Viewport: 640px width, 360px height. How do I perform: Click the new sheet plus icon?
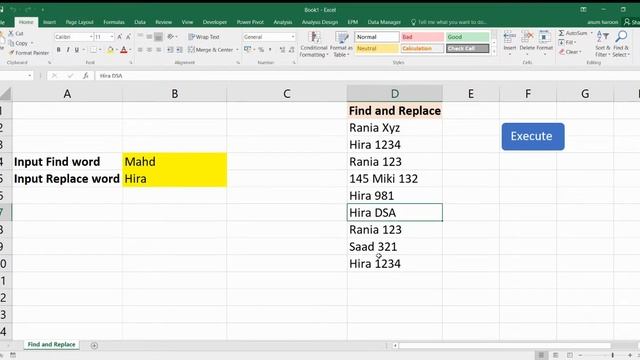coord(94,345)
